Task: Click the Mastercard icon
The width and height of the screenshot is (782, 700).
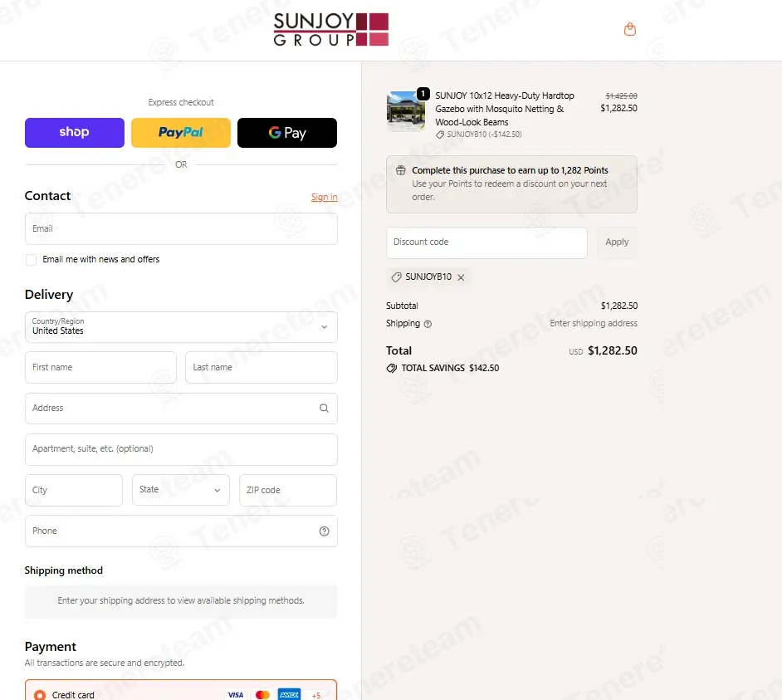Action: (x=262, y=694)
